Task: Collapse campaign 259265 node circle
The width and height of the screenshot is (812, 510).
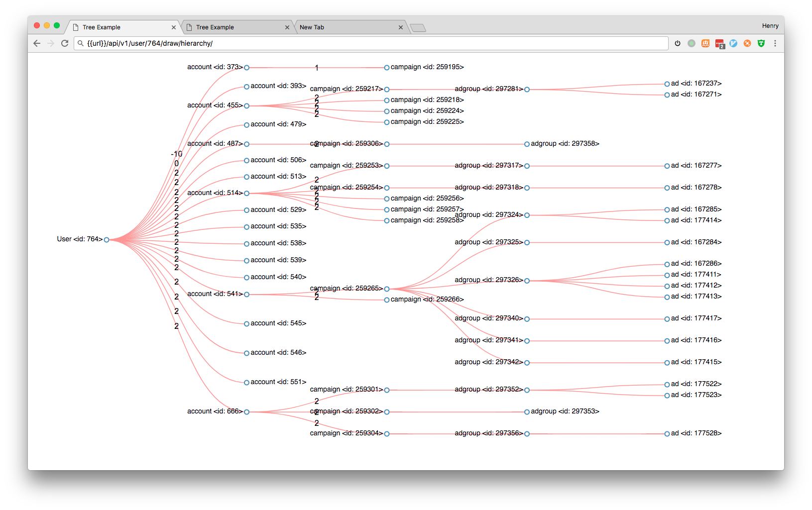Action: [387, 289]
